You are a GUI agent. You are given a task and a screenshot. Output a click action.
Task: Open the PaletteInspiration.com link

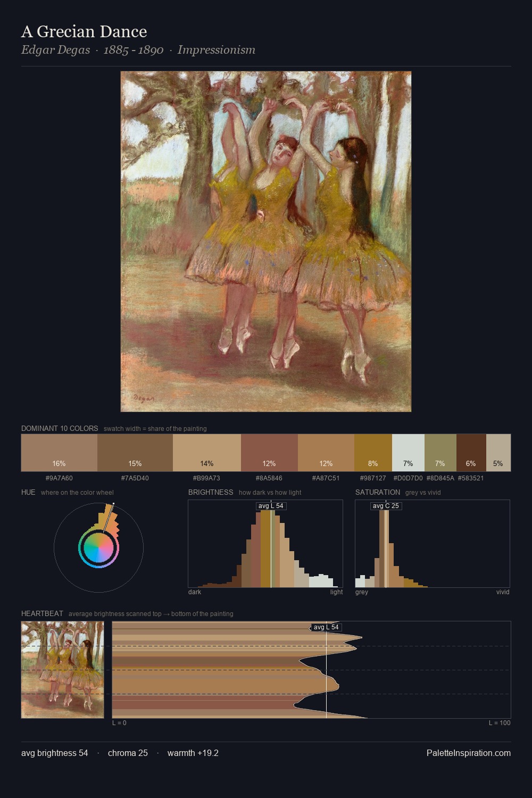(469, 753)
